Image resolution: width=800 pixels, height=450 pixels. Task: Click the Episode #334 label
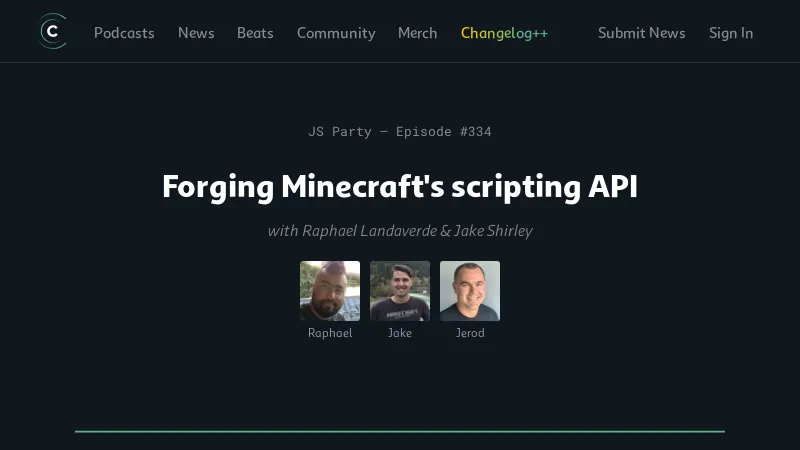coord(444,131)
